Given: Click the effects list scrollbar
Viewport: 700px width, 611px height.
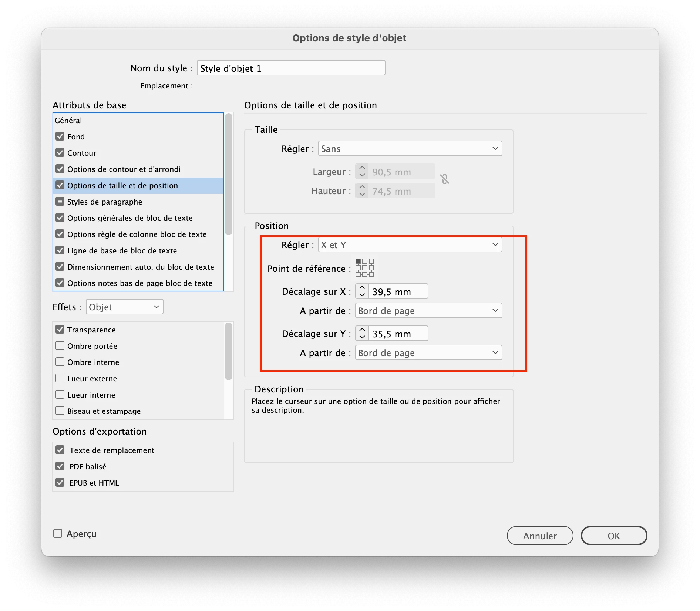Looking at the screenshot, I should (229, 351).
